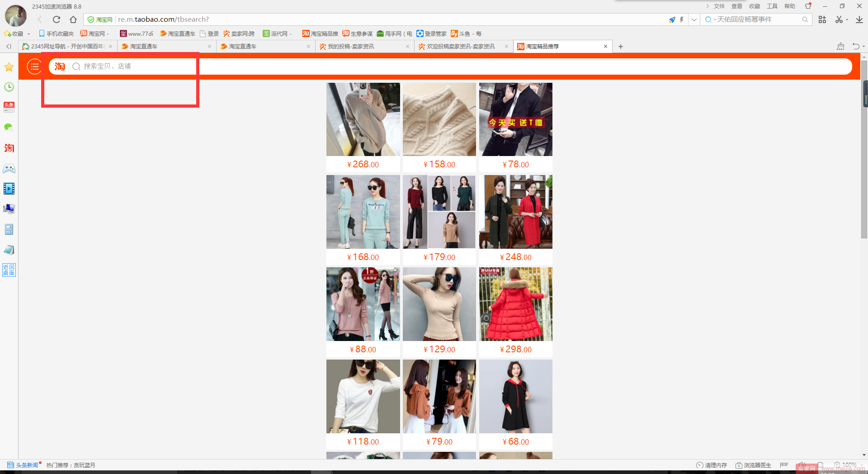Switch to the 我的投稿-卖家资讯 tab

click(x=364, y=46)
